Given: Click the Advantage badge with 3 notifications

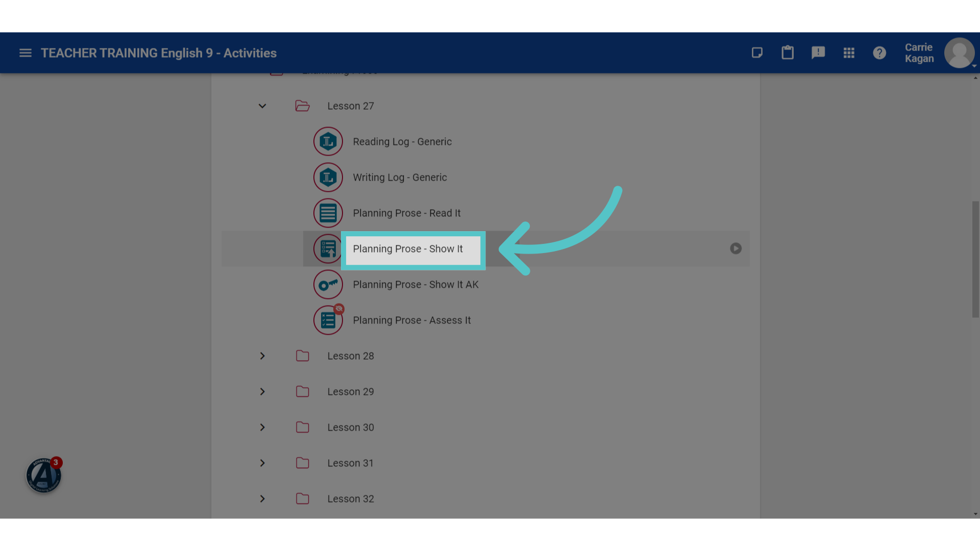Looking at the screenshot, I should (x=44, y=475).
